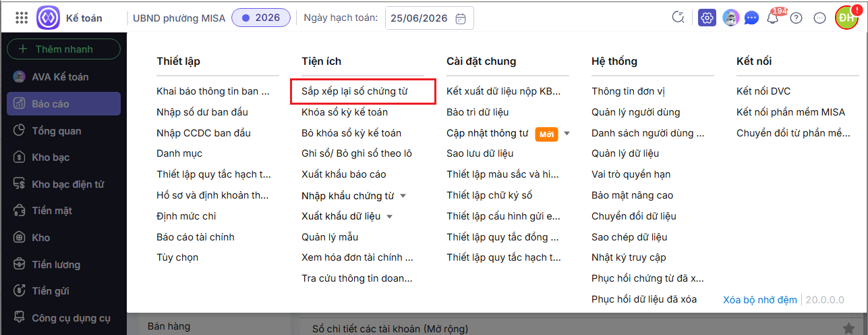Click the Kho bạc sidebar icon
This screenshot has width=868, height=335.
pos(20,157)
